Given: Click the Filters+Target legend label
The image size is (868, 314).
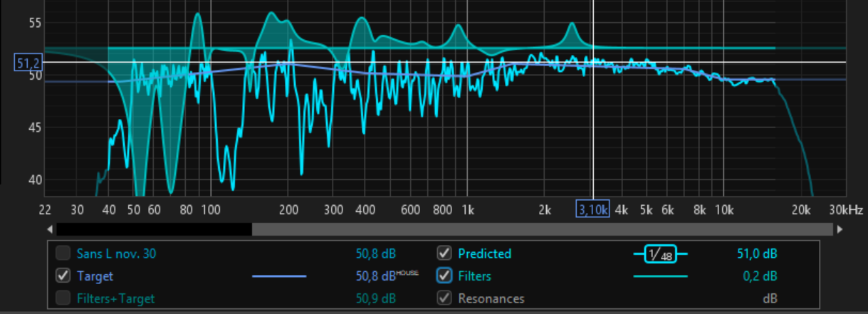Looking at the screenshot, I should point(115,298).
